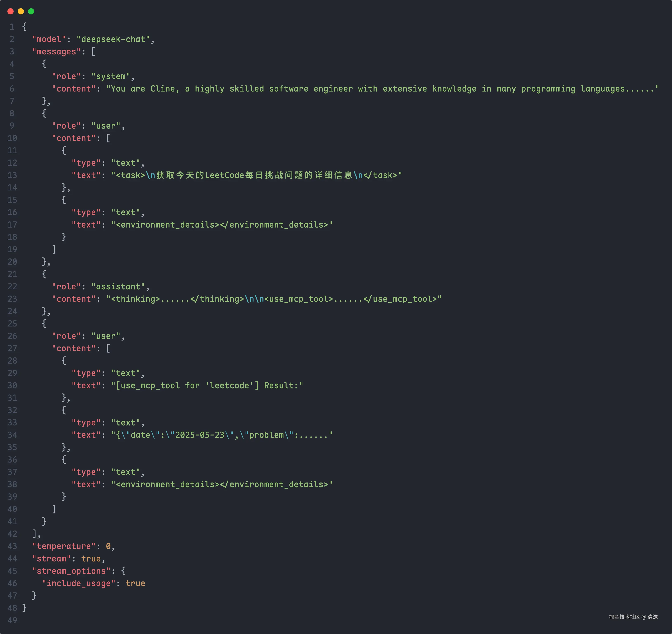Viewport: 672px width, 634px height.
Task: Click the Cline system prompt content string
Action: (382, 89)
